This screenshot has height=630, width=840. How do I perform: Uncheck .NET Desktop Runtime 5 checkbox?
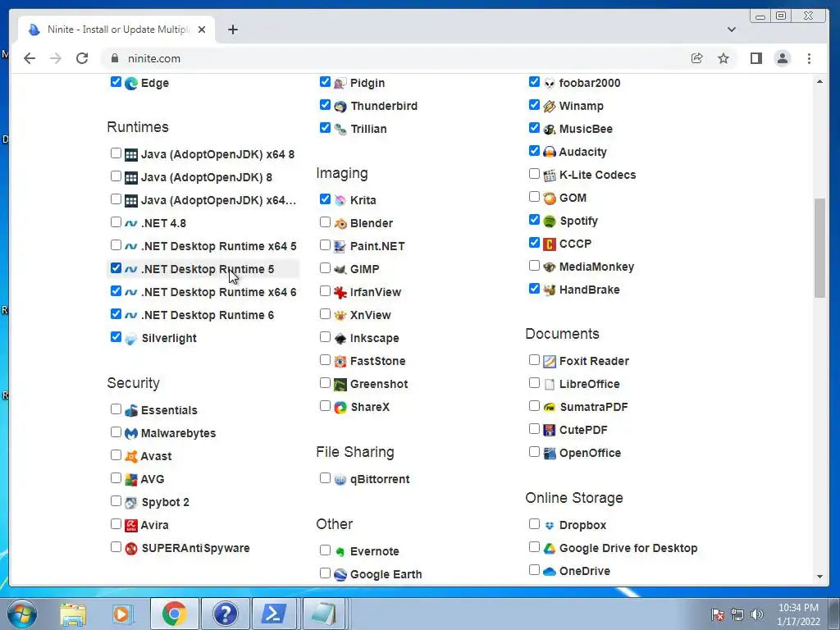tap(116, 268)
